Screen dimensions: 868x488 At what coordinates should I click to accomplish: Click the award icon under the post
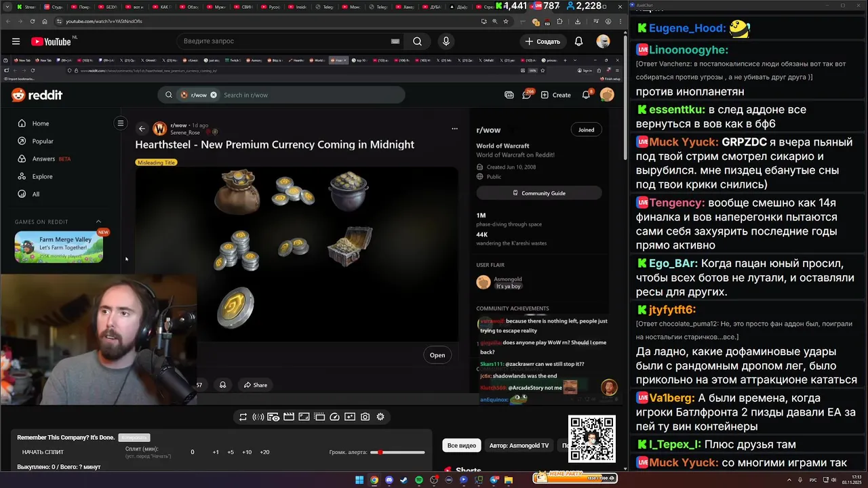pos(222,385)
